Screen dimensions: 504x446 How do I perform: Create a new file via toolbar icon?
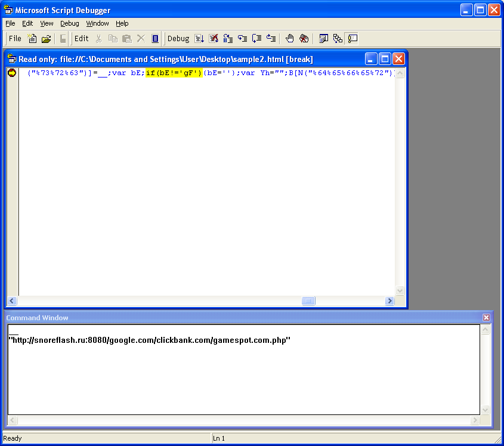point(33,39)
